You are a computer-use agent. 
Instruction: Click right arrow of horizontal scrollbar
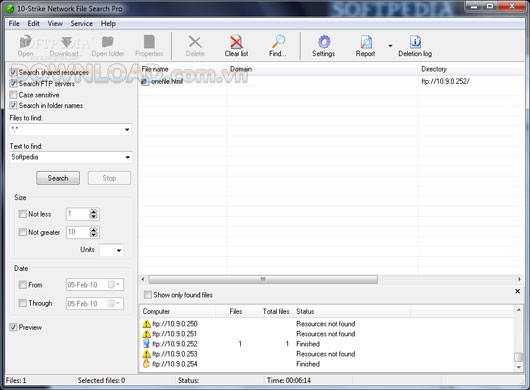point(519,279)
